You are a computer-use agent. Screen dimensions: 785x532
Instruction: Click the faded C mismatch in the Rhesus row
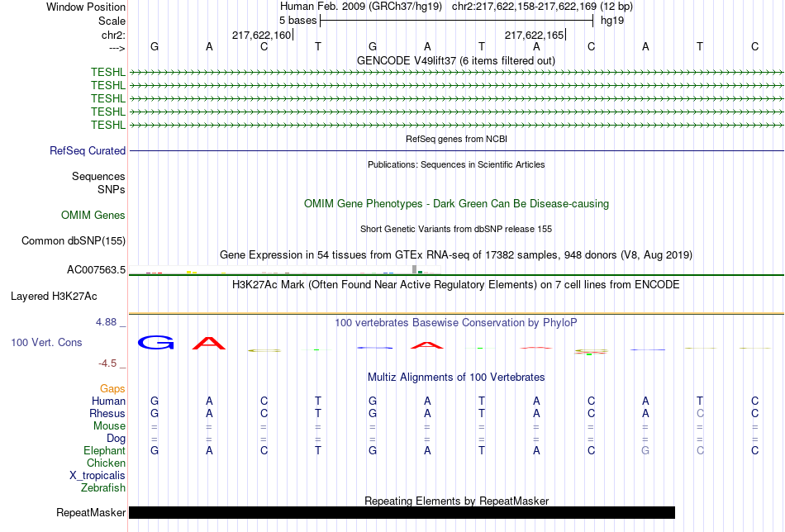point(700,413)
